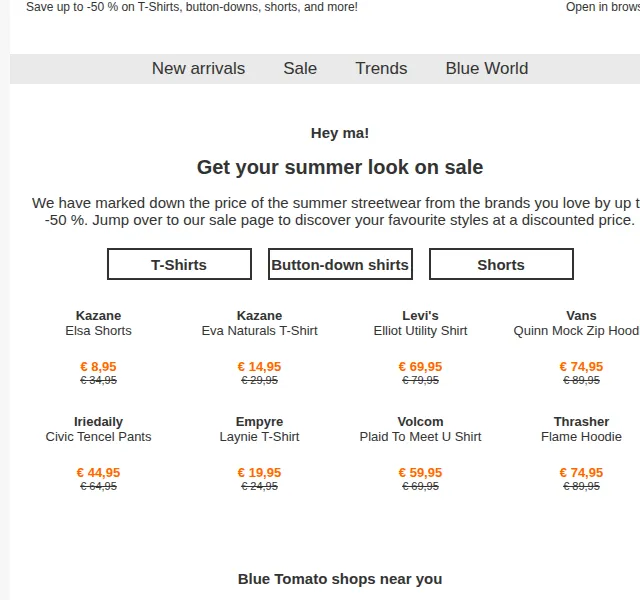Open Volcom Plaid To Meet U Shirt
This screenshot has height=600, width=640.
[x=420, y=429]
